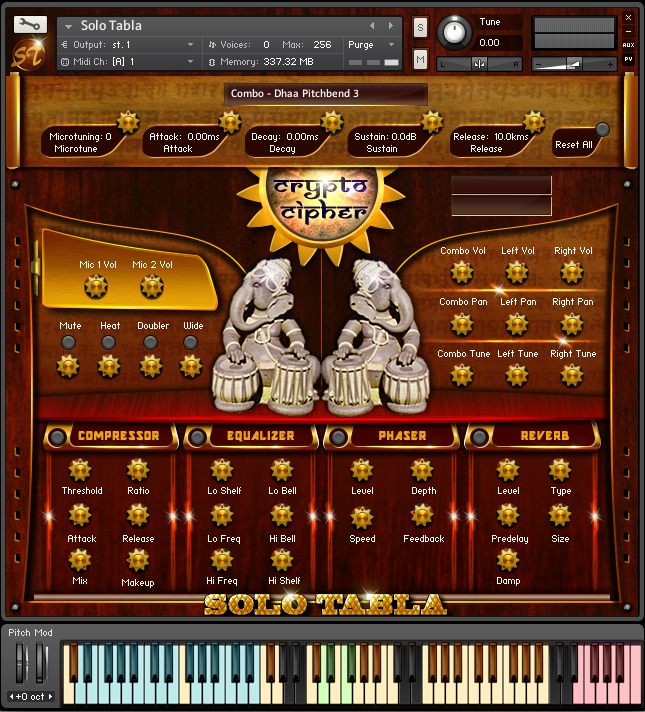This screenshot has height=712, width=645.
Task: Click the Reverb Predelay knob
Action: [508, 516]
